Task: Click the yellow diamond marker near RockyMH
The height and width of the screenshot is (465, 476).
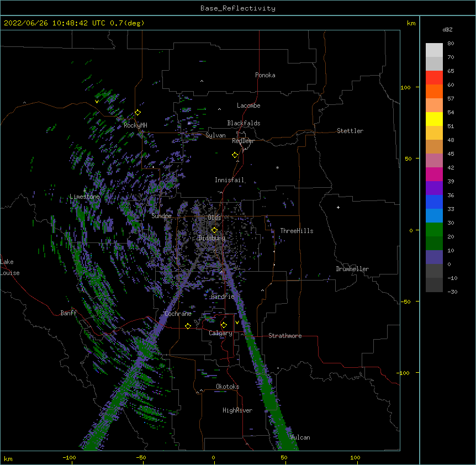Action: tap(137, 113)
